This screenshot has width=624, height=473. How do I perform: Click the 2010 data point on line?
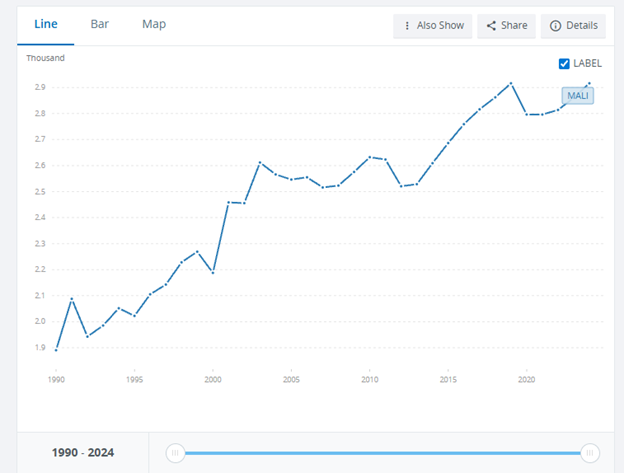(x=370, y=157)
